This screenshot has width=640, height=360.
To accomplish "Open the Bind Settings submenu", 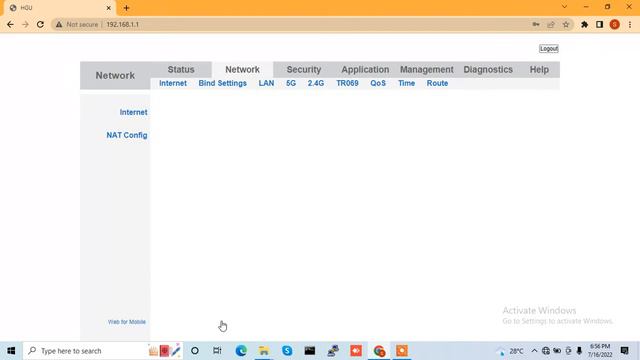I will 222,83.
